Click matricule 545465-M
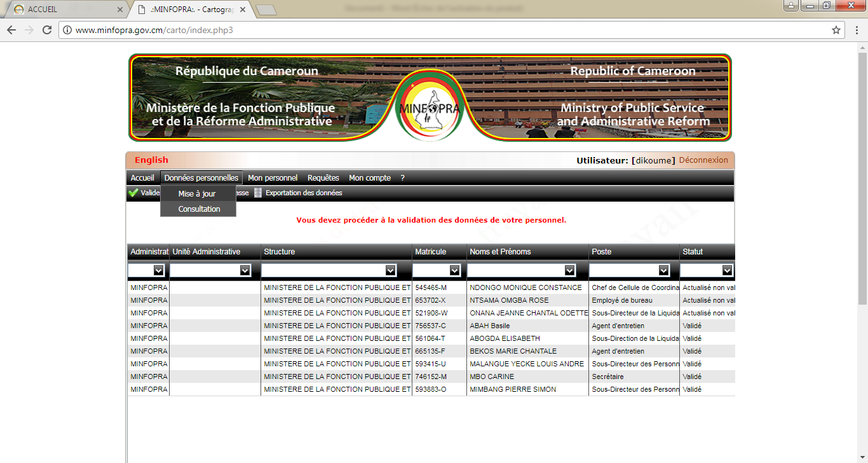 (431, 287)
